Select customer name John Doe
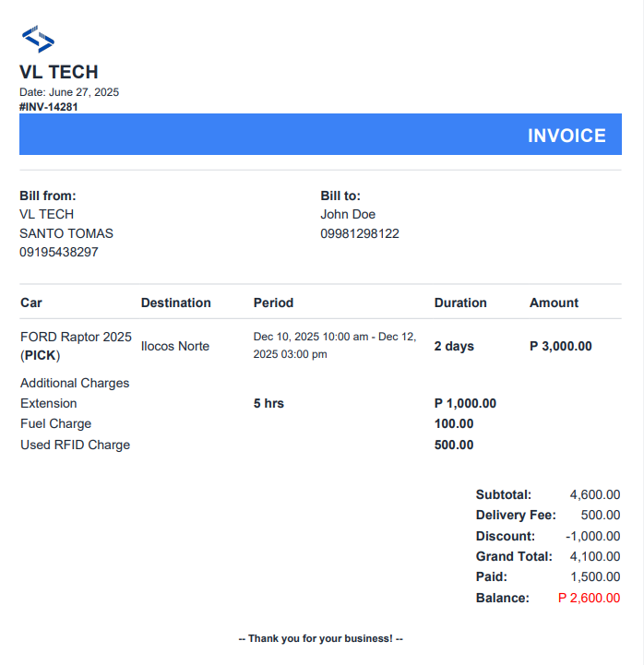Screen dimensions: 644x665 click(x=348, y=215)
